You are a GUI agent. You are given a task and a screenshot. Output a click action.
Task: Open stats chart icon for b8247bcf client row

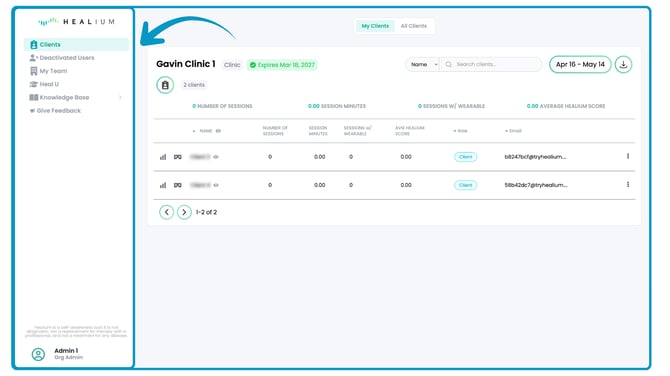click(x=163, y=157)
